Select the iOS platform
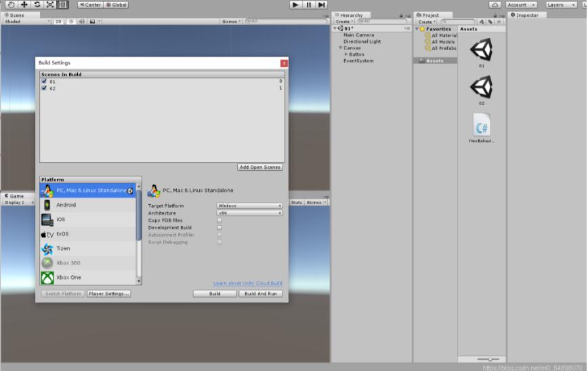This screenshot has height=371, width=588. pyautogui.click(x=88, y=220)
